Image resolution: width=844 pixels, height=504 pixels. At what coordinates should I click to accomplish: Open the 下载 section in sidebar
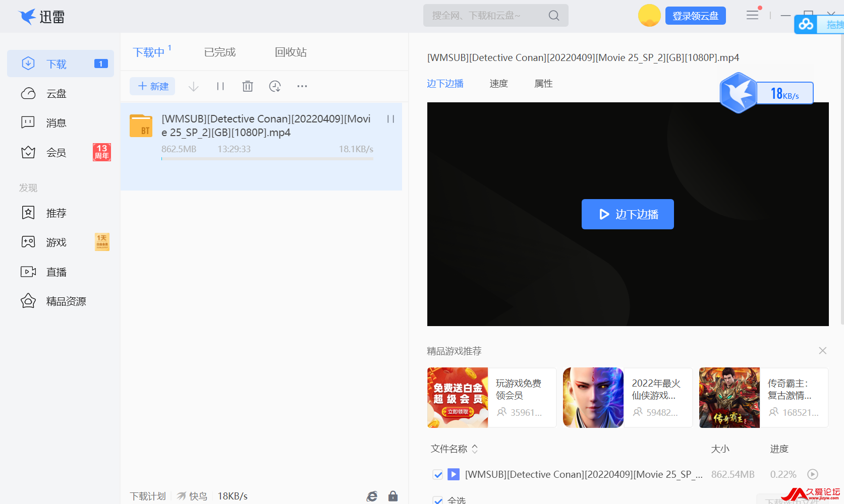61,64
